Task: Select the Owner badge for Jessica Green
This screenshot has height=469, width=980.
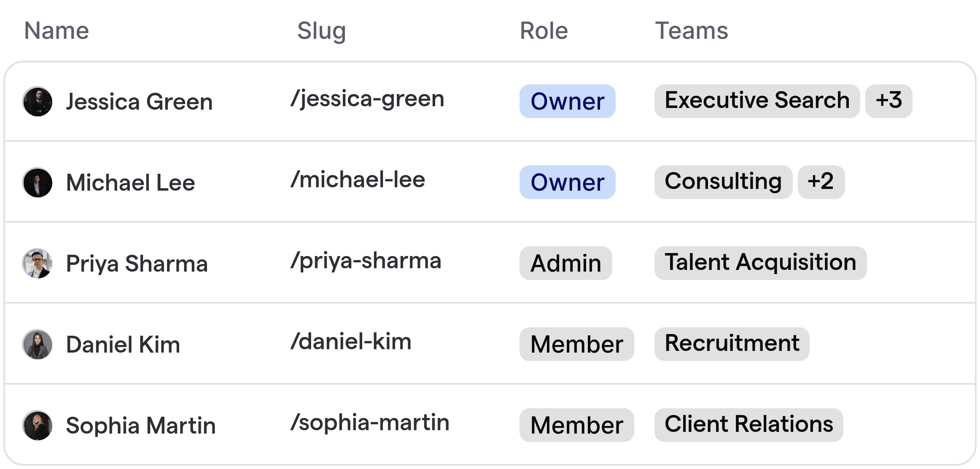Action: tap(567, 101)
